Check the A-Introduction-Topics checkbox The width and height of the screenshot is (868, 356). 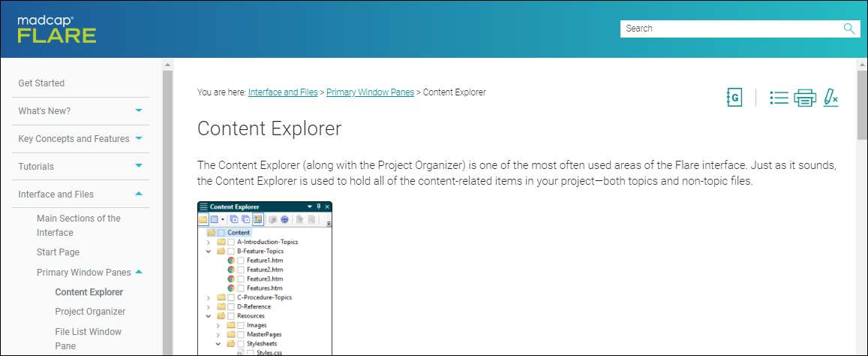pos(231,242)
